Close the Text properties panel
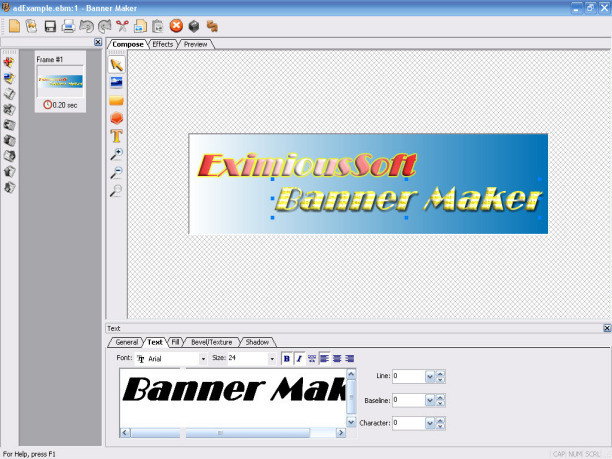This screenshot has height=459, width=612. point(607,328)
